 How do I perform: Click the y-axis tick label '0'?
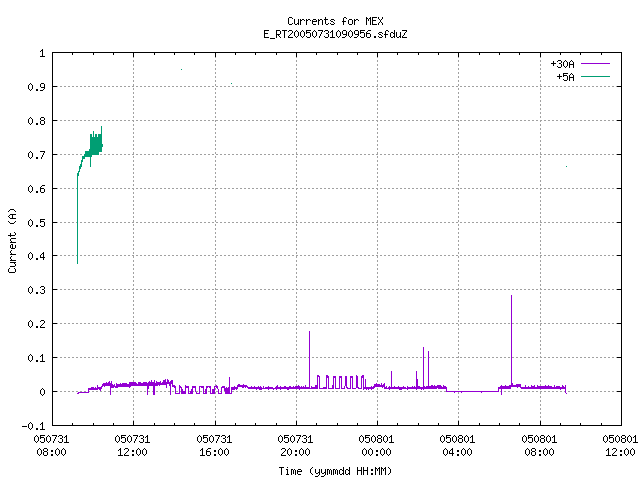point(42,392)
